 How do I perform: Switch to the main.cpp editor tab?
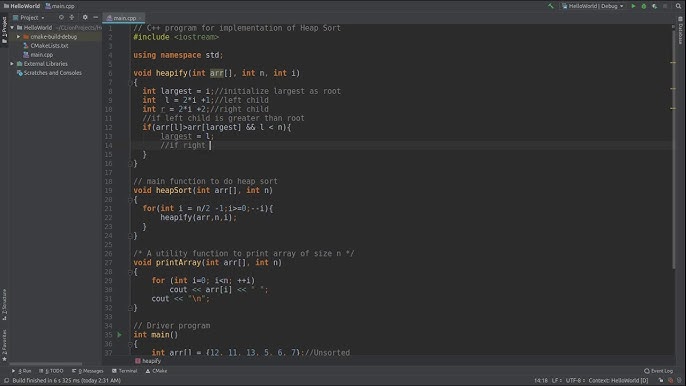pos(124,18)
